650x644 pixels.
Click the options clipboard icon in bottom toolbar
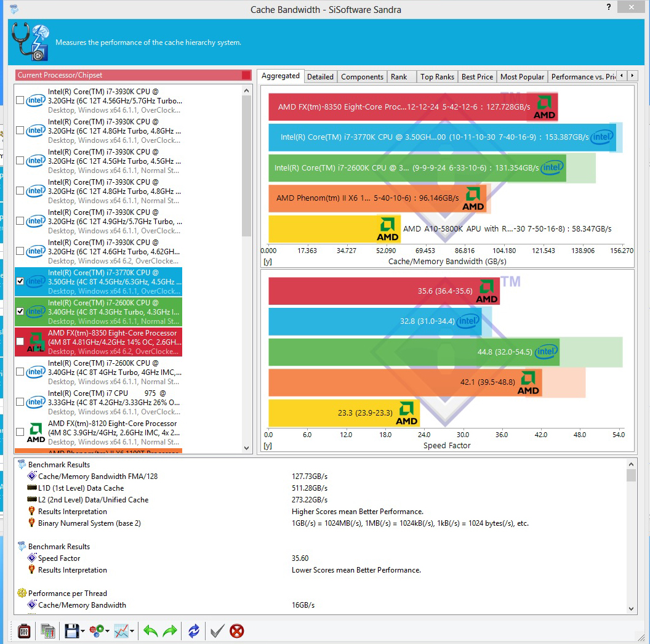24,631
